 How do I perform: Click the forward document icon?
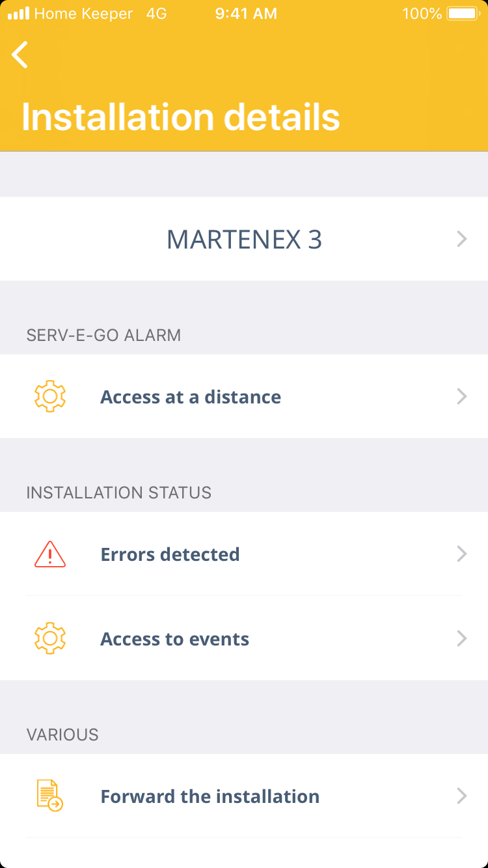click(50, 796)
